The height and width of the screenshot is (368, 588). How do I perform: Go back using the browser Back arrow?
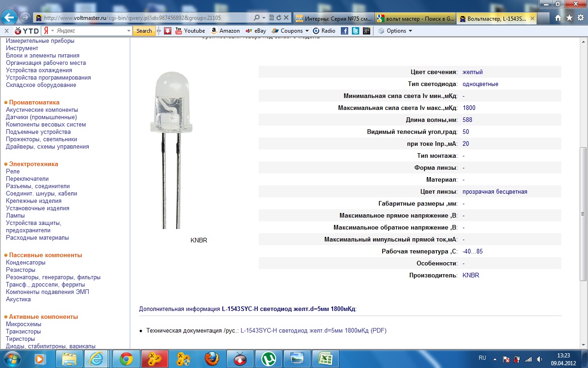click(9, 17)
